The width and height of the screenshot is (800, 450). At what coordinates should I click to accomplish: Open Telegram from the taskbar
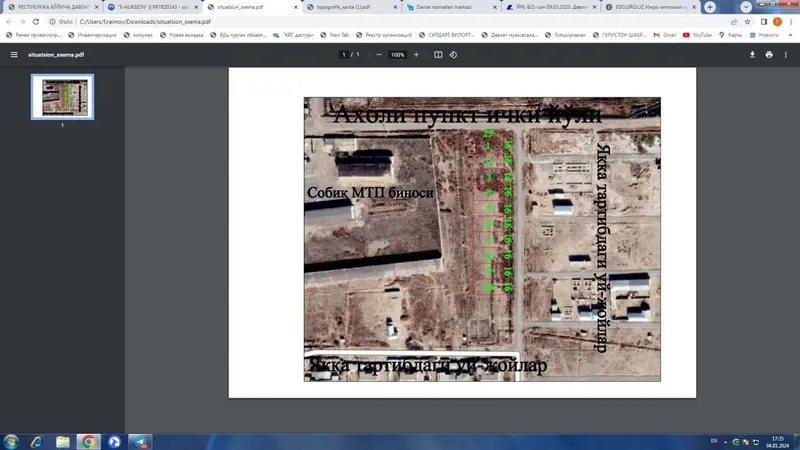click(140, 442)
